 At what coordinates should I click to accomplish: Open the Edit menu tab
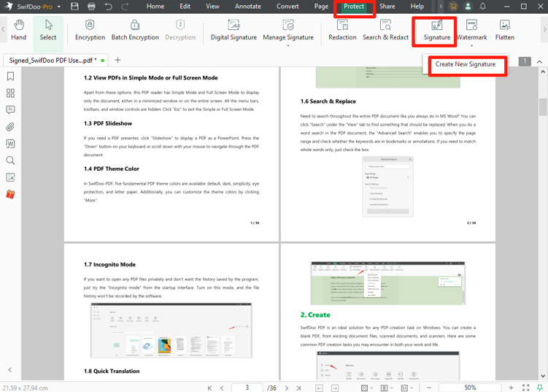click(185, 7)
